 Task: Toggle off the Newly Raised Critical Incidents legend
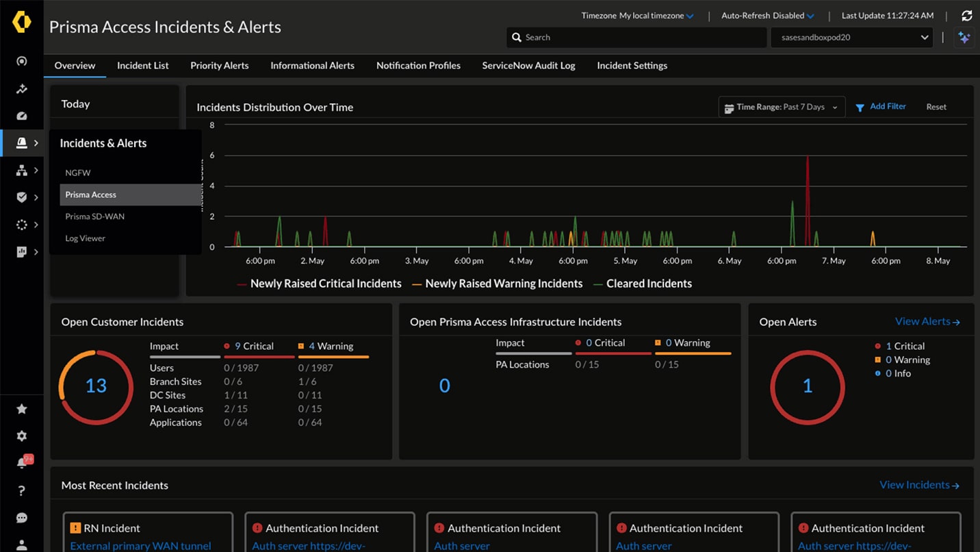[318, 283]
